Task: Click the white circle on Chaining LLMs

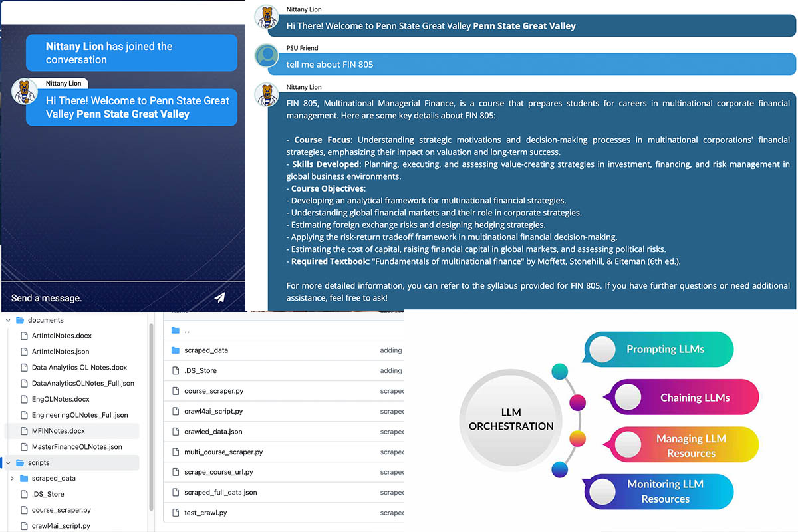Action: [628, 398]
